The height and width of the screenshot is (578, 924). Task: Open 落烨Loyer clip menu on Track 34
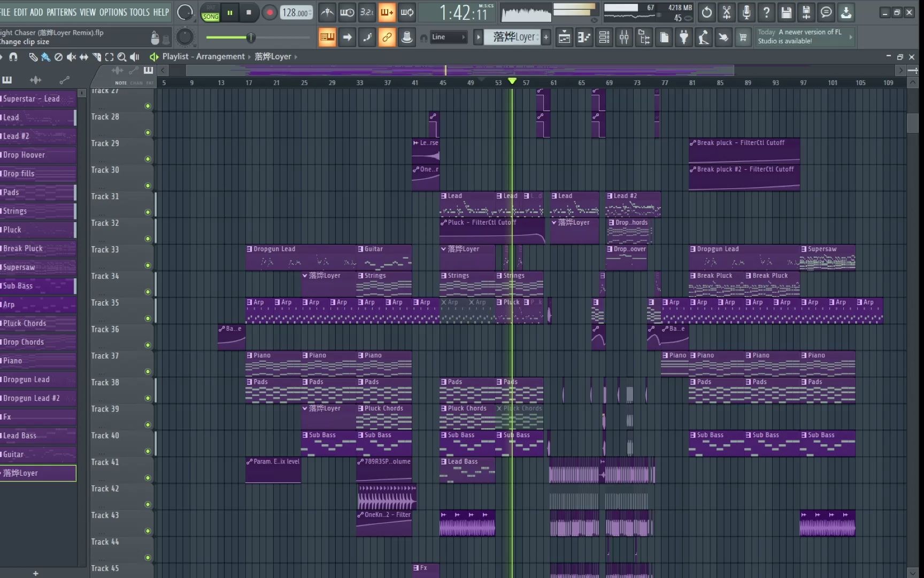point(305,276)
